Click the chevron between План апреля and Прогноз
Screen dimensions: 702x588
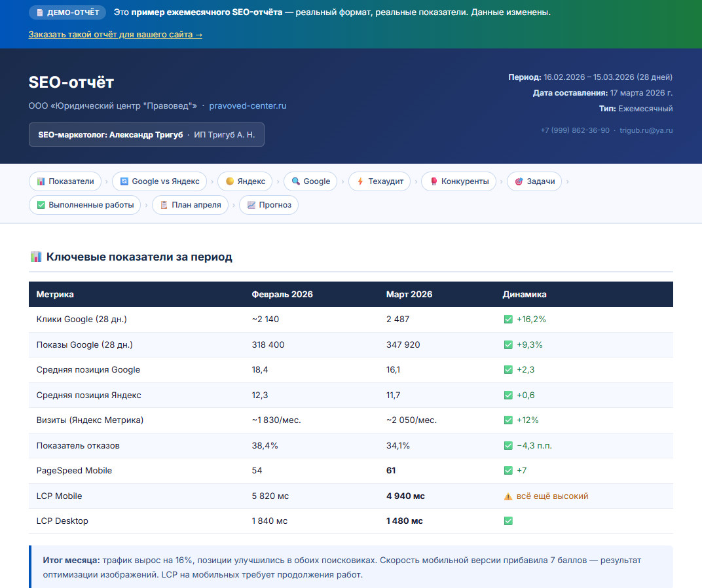click(234, 205)
